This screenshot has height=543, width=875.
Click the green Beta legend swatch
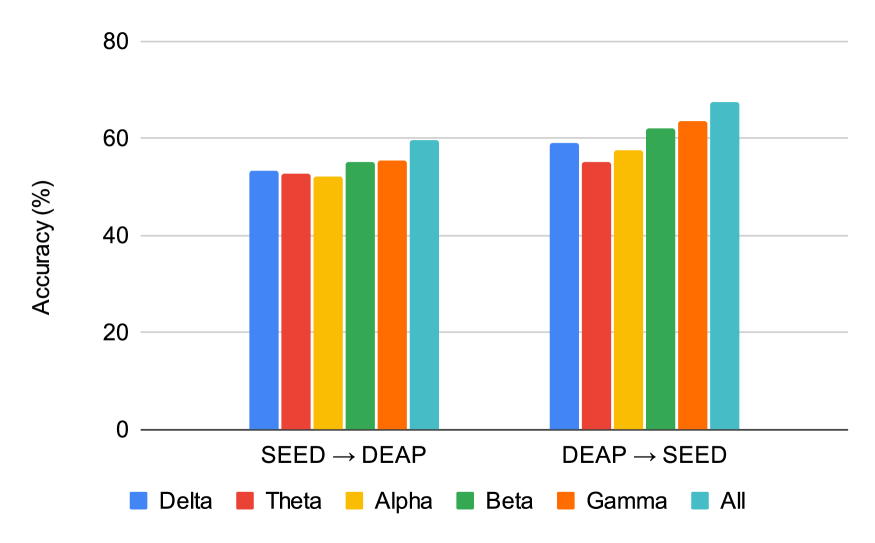point(465,501)
